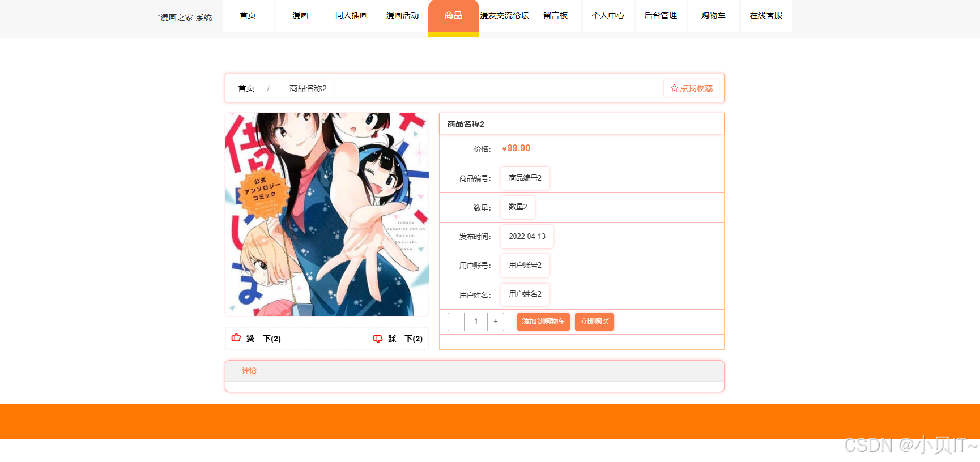Click the 数量2 value box
The width and height of the screenshot is (980, 462).
[518, 207]
